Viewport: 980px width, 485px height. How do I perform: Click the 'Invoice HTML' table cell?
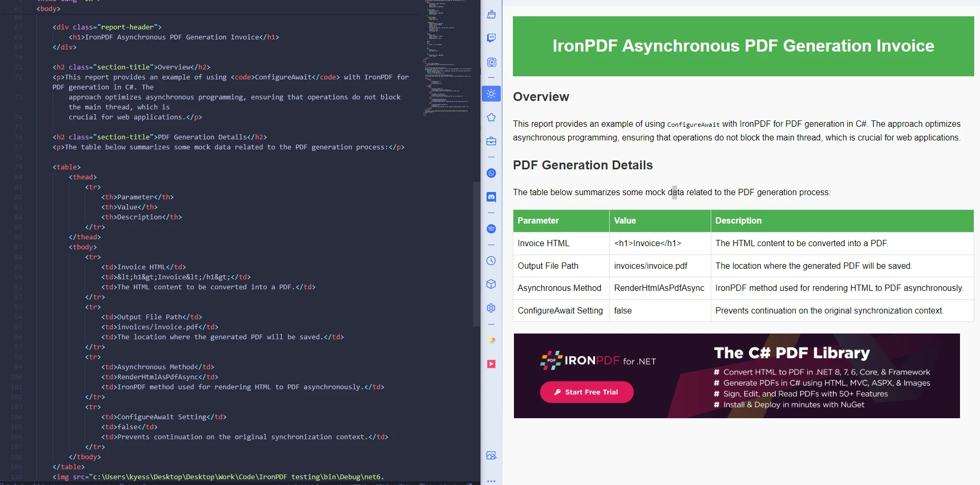pos(561,244)
